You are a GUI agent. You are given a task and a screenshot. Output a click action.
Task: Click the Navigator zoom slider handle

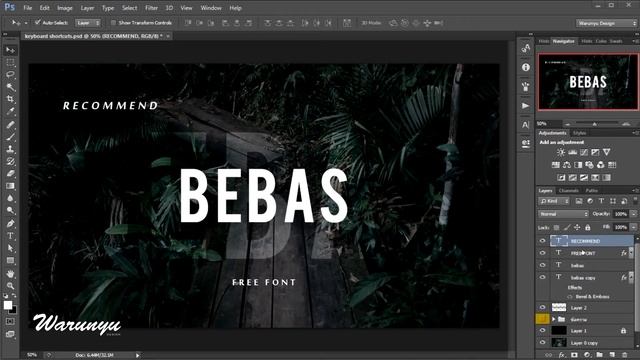point(595,124)
